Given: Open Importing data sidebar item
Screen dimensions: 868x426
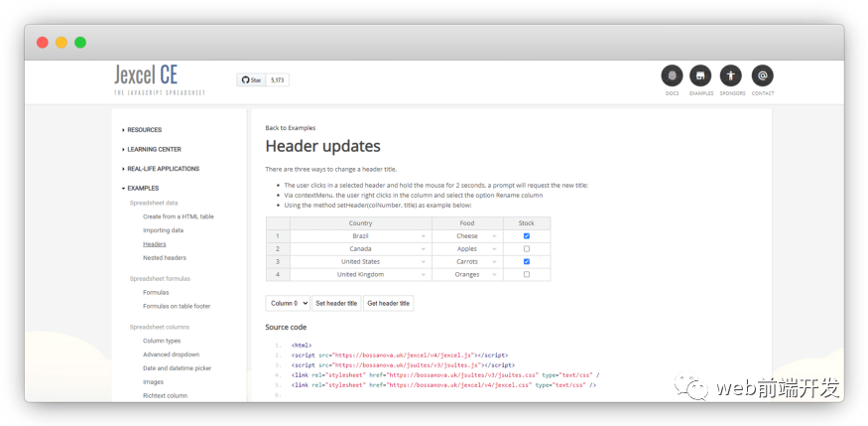Looking at the screenshot, I should point(164,230).
